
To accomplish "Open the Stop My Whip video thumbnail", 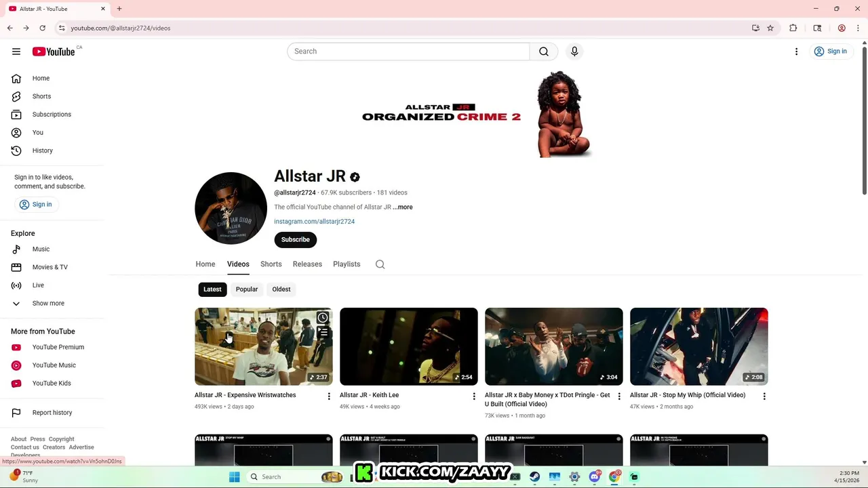I will pyautogui.click(x=699, y=346).
